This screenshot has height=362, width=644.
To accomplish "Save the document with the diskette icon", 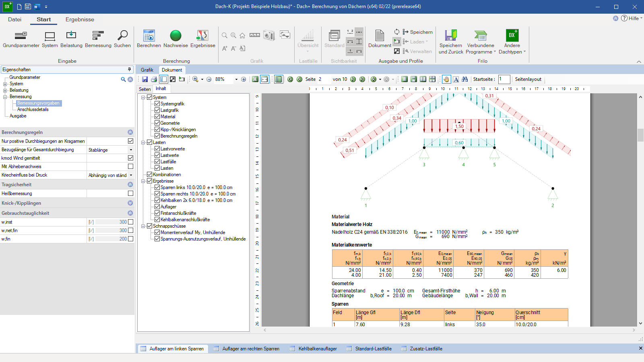I will click(145, 79).
